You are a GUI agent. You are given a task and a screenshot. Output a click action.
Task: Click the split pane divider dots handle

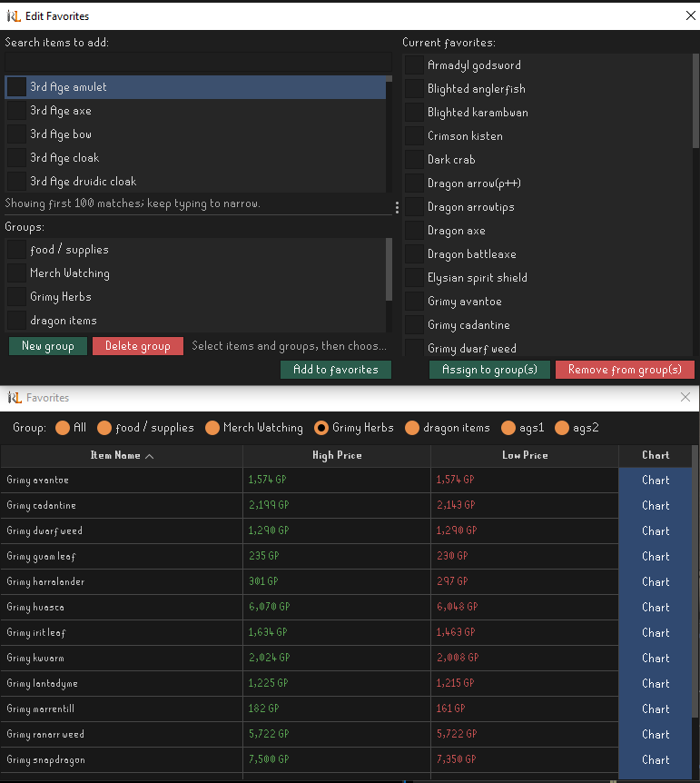pos(397,208)
